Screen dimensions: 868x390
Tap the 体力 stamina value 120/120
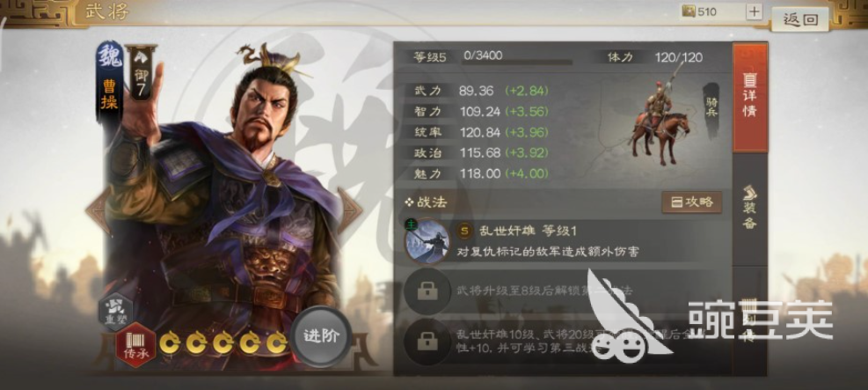point(678,57)
